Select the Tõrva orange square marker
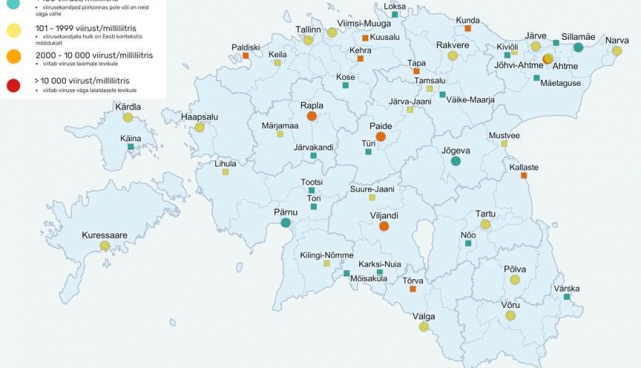641x368 pixels. pyautogui.click(x=413, y=289)
